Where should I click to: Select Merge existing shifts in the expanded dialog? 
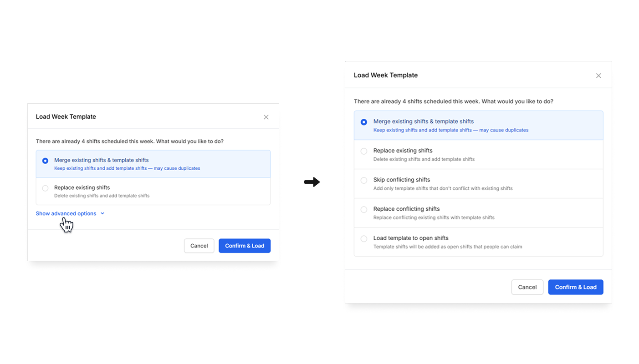coord(364,122)
